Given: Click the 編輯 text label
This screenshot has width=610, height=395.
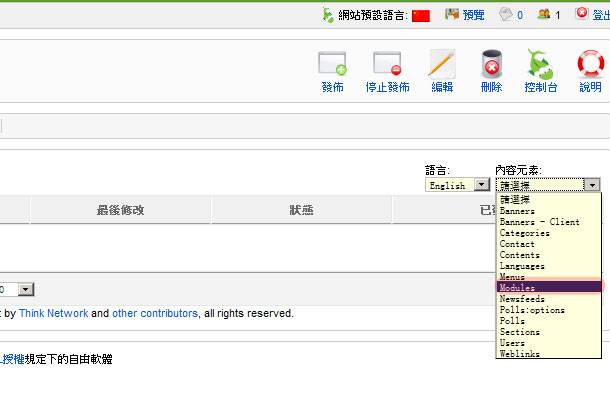Looking at the screenshot, I should point(442,87).
